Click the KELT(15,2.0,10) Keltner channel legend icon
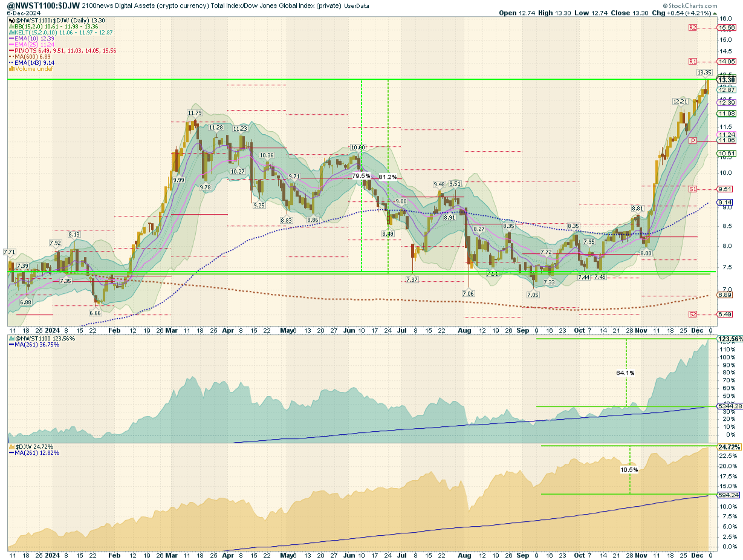The width and height of the screenshot is (743, 560). pyautogui.click(x=11, y=33)
